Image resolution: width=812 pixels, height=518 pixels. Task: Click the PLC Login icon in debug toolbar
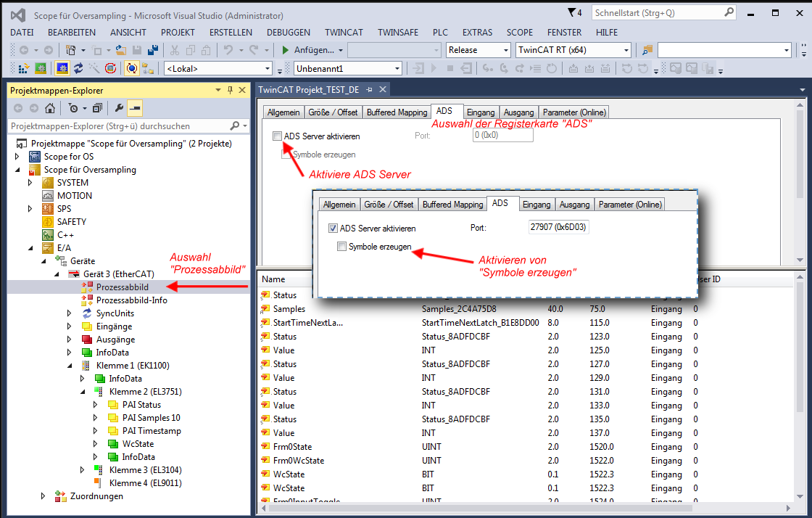tap(419, 68)
